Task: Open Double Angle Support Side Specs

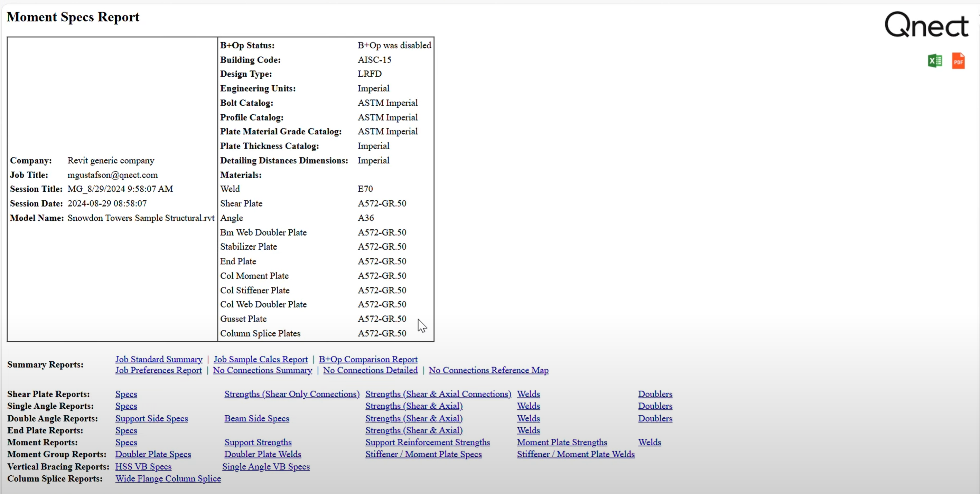Action: coord(151,419)
